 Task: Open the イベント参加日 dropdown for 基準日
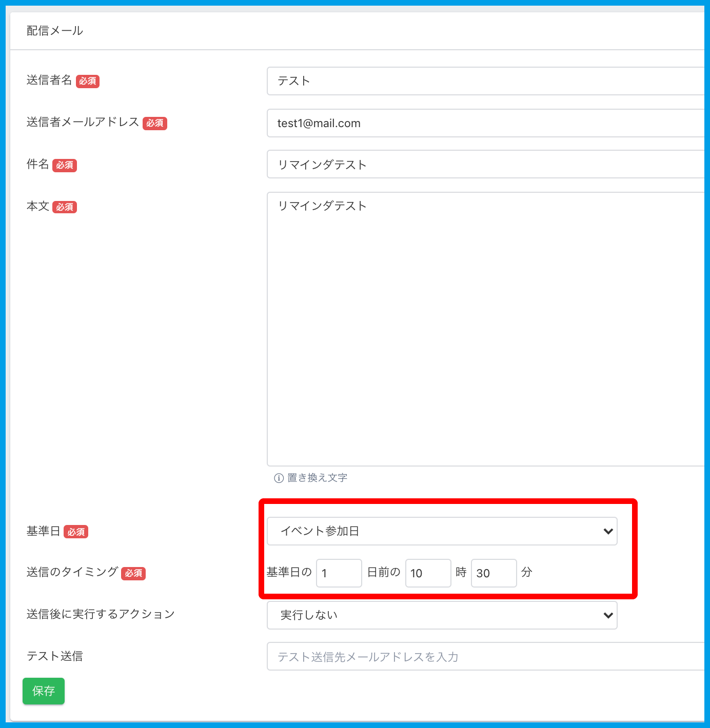(x=441, y=531)
